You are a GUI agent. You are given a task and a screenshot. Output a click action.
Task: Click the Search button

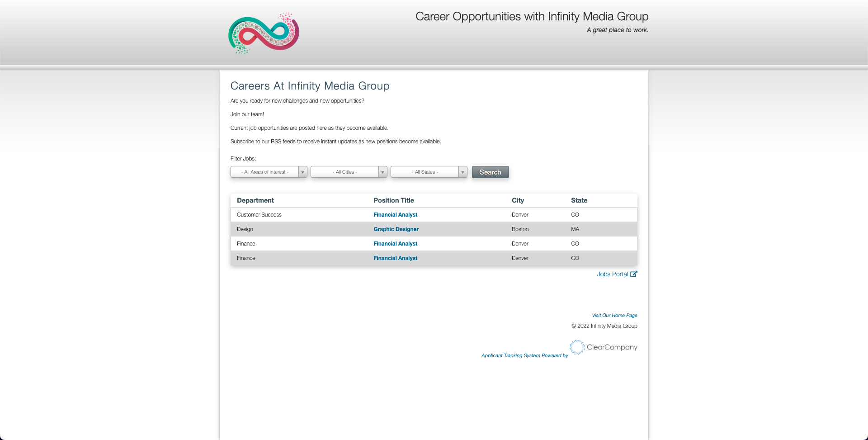click(491, 172)
